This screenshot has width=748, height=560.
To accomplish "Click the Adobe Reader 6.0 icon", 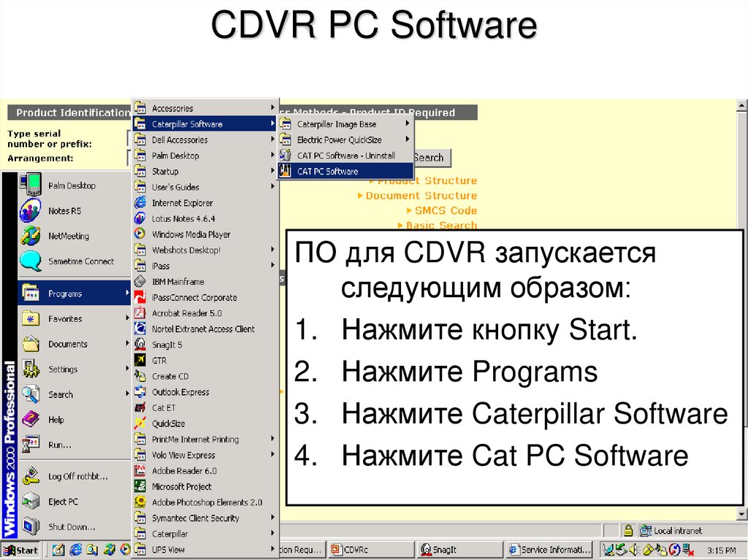I will pyautogui.click(x=140, y=471).
